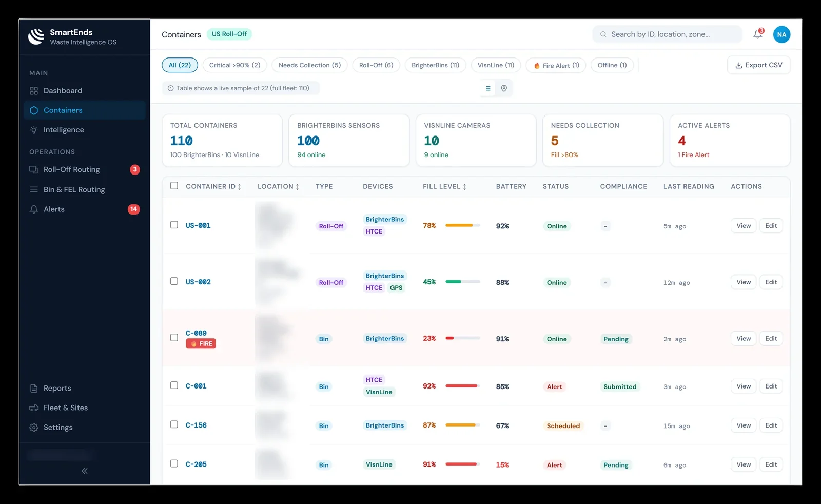Filter by VisnLine (11)

click(496, 65)
